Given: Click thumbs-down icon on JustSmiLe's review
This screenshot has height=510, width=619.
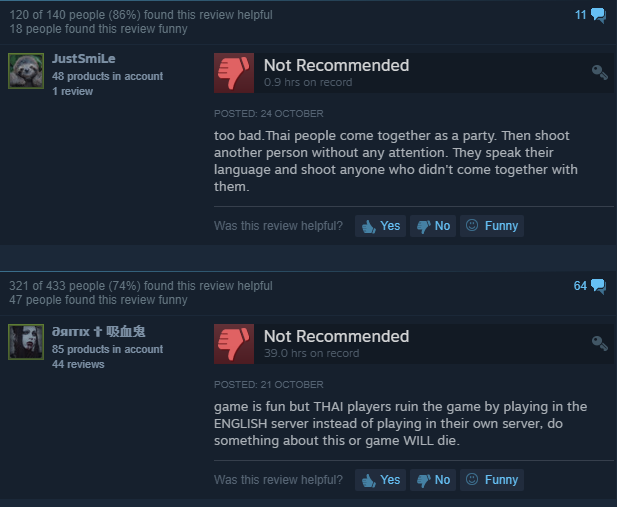Looking at the screenshot, I should 234,73.
